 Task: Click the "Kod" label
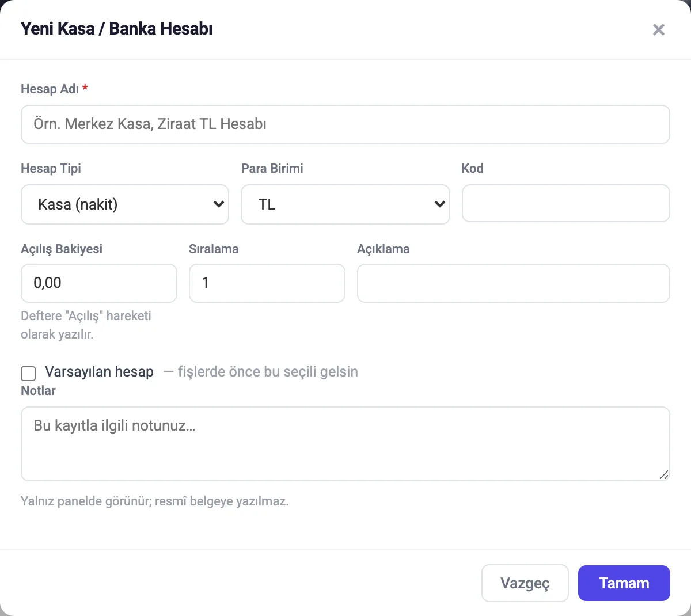(x=472, y=169)
